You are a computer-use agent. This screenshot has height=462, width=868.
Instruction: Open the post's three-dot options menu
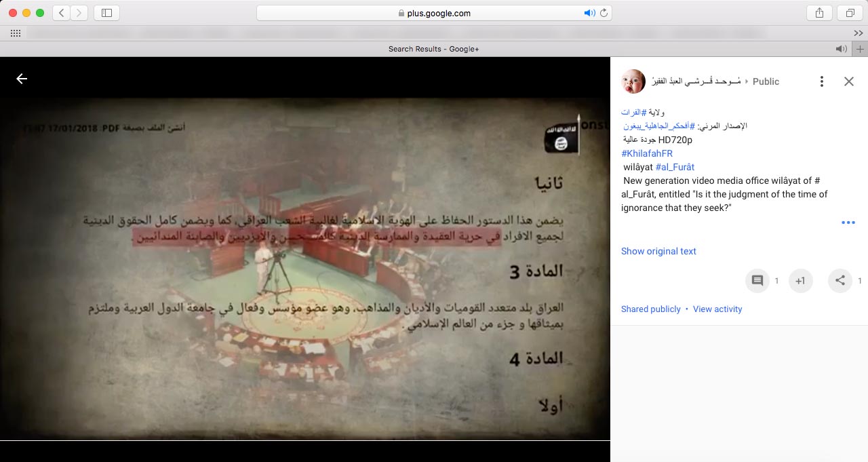point(821,81)
